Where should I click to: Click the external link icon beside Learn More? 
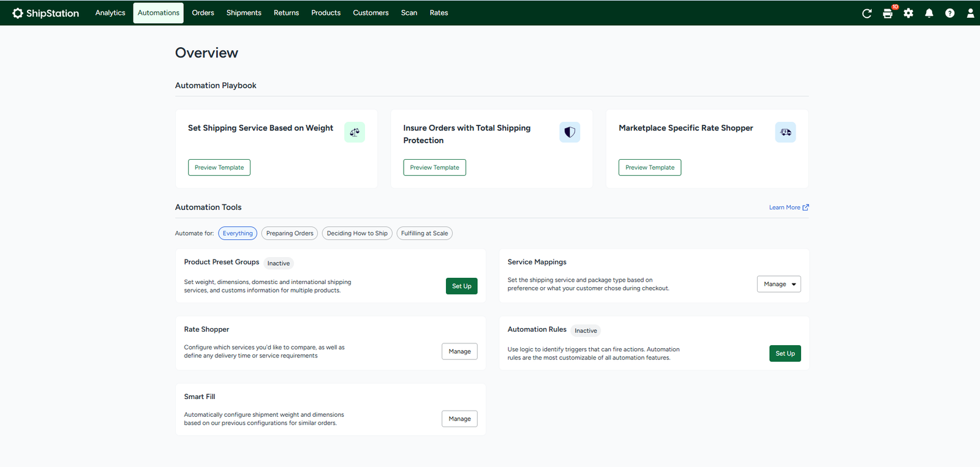(805, 207)
